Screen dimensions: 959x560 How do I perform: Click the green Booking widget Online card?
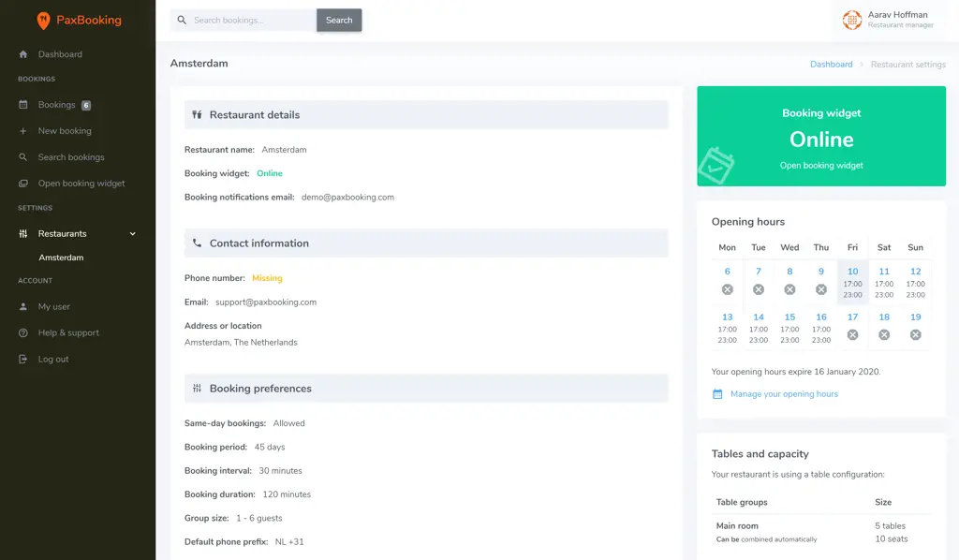coord(820,137)
